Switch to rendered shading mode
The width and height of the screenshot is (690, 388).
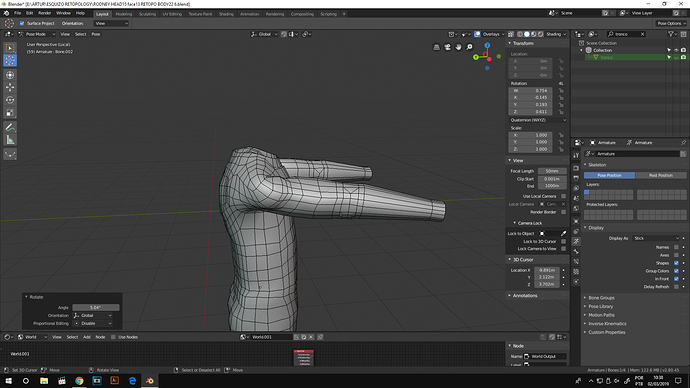pyautogui.click(x=541, y=34)
